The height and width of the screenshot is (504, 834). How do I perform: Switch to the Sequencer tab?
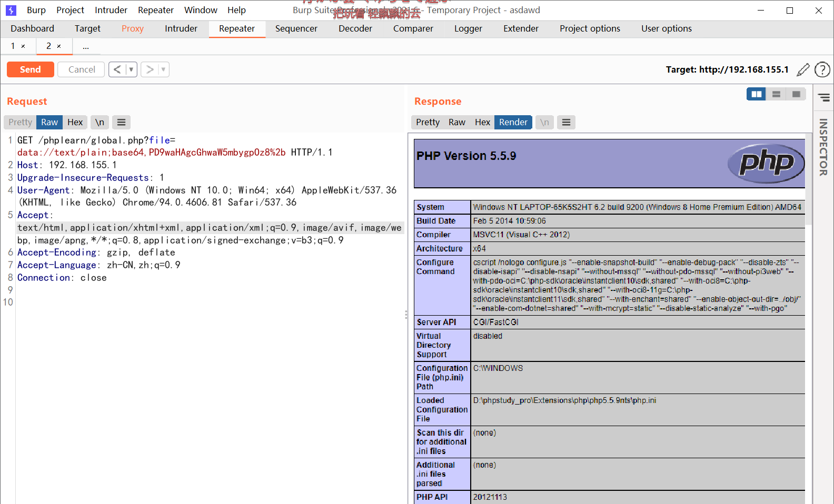pos(296,28)
